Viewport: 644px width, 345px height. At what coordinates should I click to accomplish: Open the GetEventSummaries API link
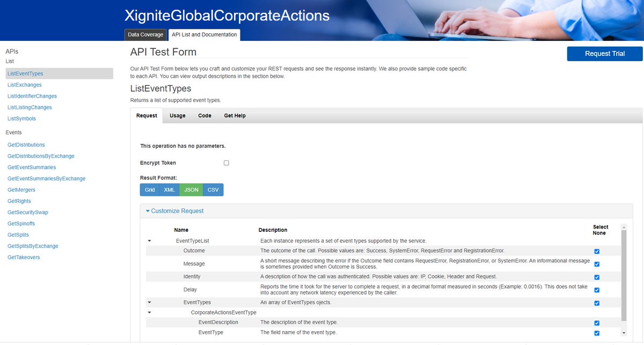[x=32, y=167]
